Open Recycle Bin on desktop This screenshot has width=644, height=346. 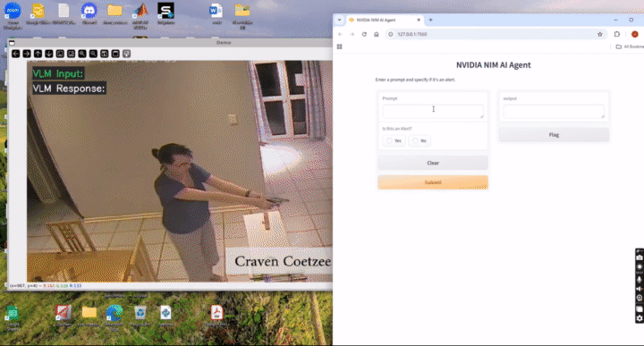(140, 316)
